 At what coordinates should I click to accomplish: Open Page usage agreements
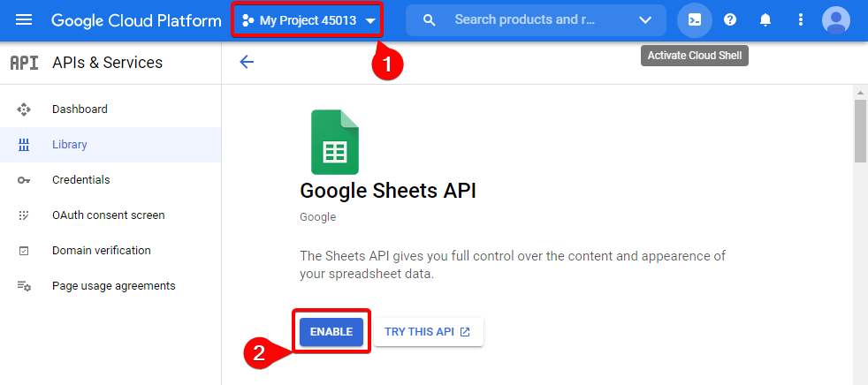pyautogui.click(x=113, y=286)
